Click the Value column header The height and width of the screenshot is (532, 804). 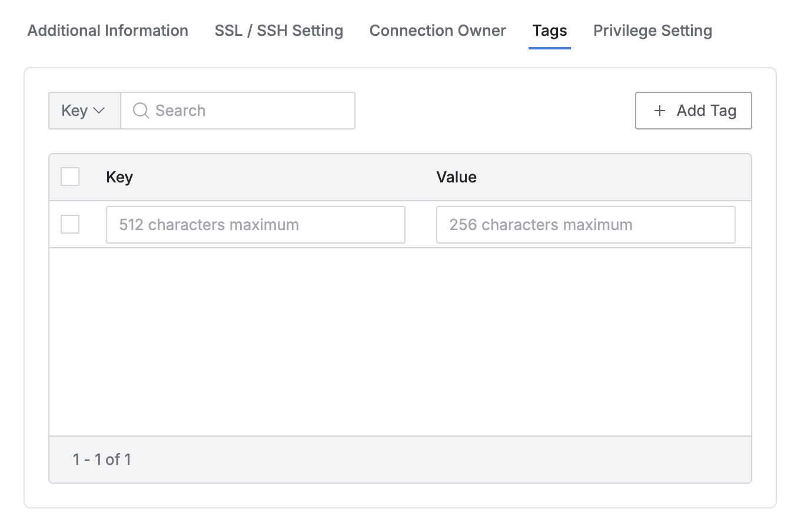[456, 177]
